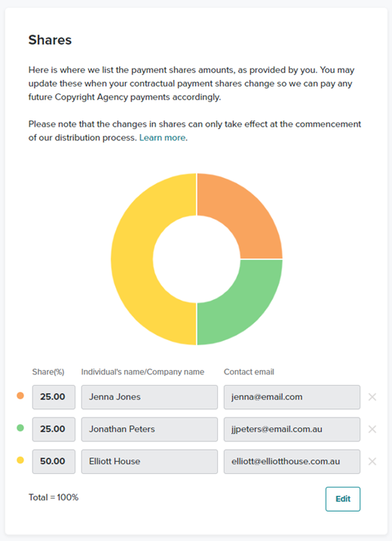Select the 25.00 share field for Jenna Jones
Image resolution: width=392 pixels, height=541 pixels.
coord(54,397)
